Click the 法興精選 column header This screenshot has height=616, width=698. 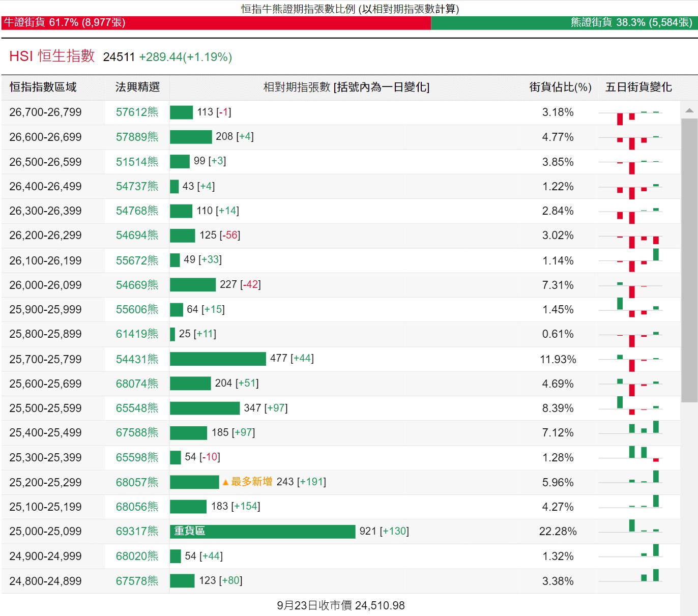point(137,87)
